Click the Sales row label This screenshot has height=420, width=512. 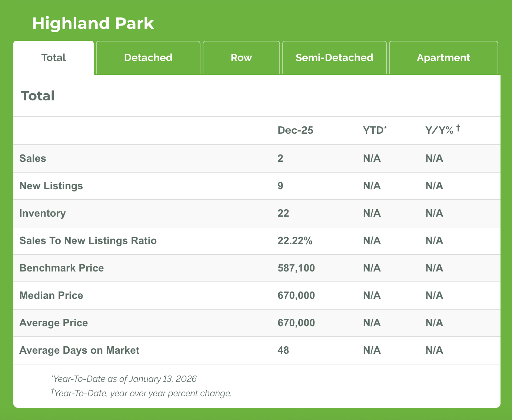pos(33,159)
